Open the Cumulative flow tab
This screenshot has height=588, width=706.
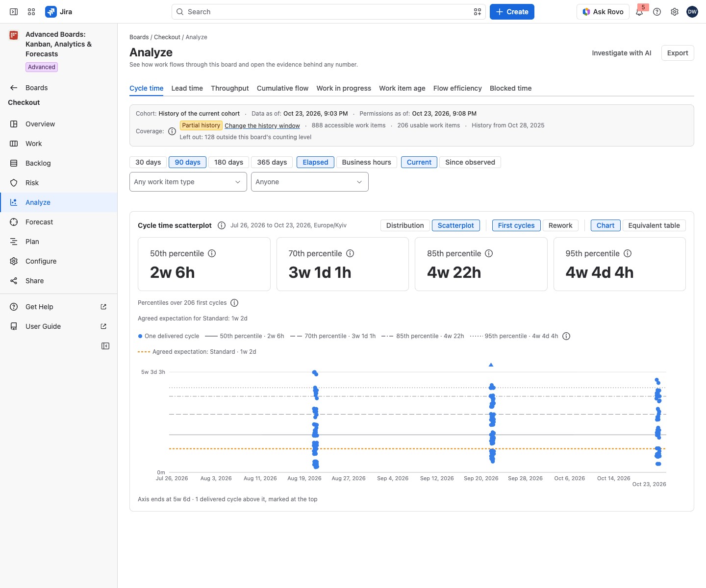(282, 88)
